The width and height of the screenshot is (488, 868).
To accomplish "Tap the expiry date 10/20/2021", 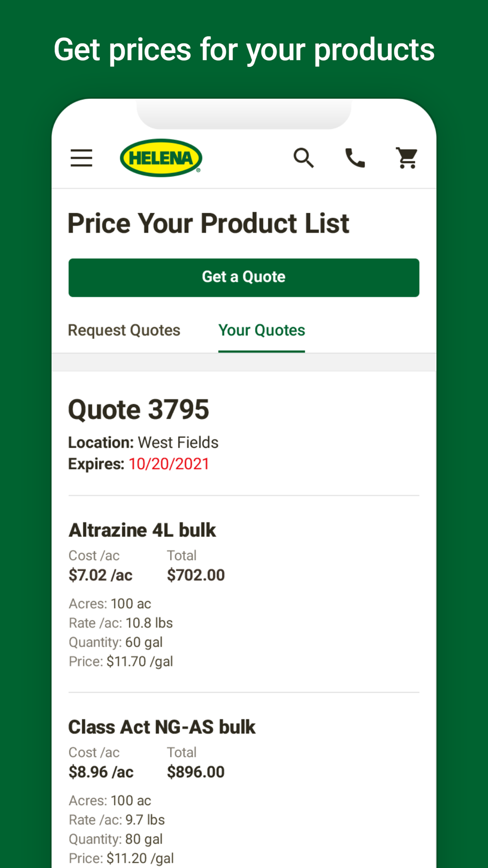I will click(169, 464).
